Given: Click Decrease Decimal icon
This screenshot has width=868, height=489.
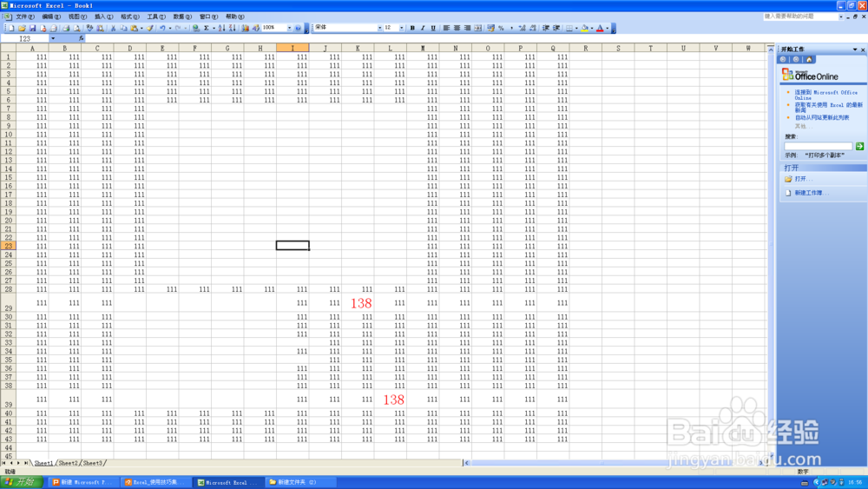Looking at the screenshot, I should click(533, 28).
